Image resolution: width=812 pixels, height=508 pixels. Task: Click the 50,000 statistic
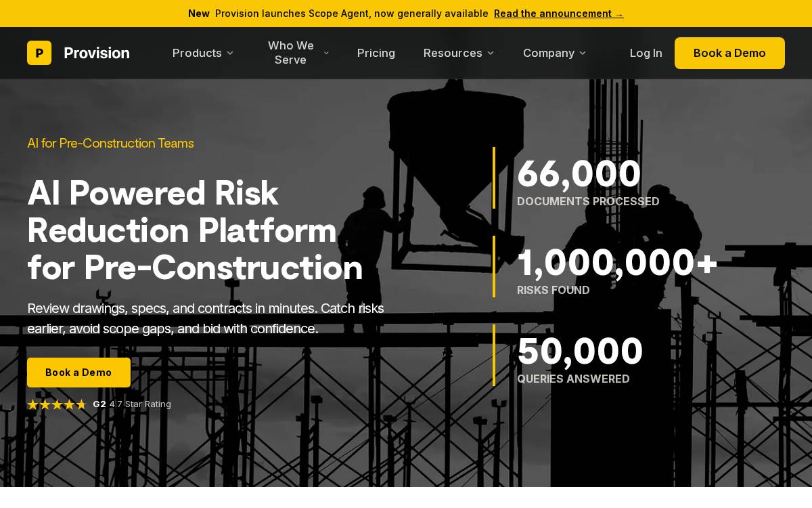click(580, 352)
